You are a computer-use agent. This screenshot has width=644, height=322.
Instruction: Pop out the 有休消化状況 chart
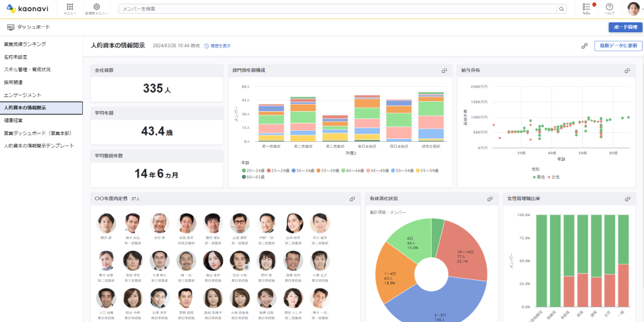click(490, 198)
